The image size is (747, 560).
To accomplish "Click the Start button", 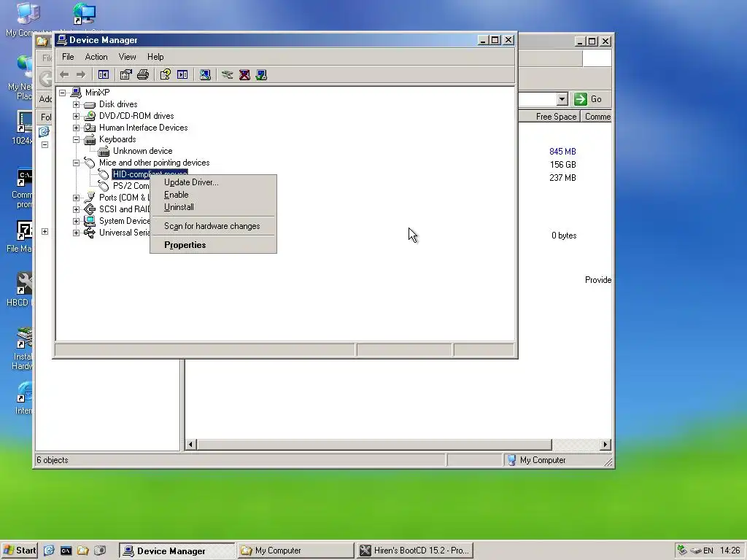I will (20, 551).
